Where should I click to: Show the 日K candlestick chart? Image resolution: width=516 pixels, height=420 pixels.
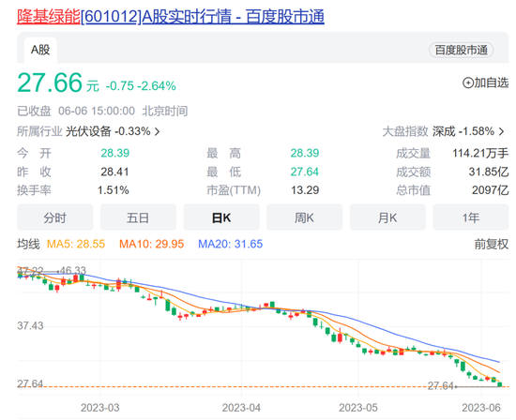click(x=221, y=217)
